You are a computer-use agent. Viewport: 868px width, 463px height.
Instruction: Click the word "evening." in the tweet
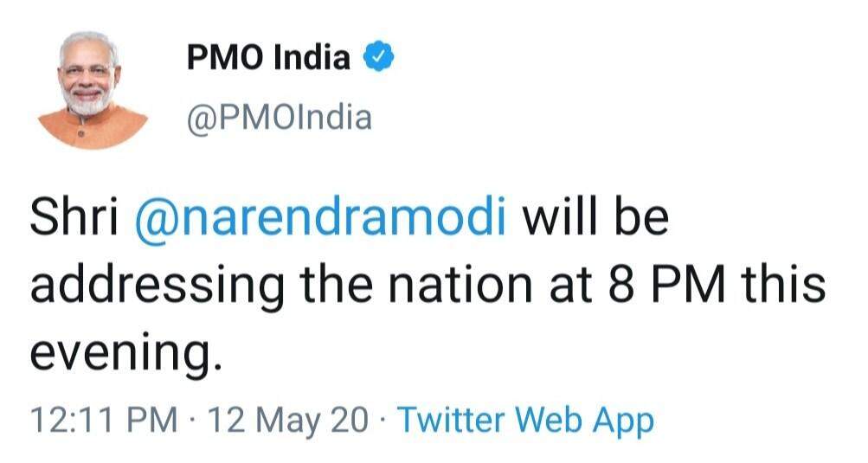(120, 352)
